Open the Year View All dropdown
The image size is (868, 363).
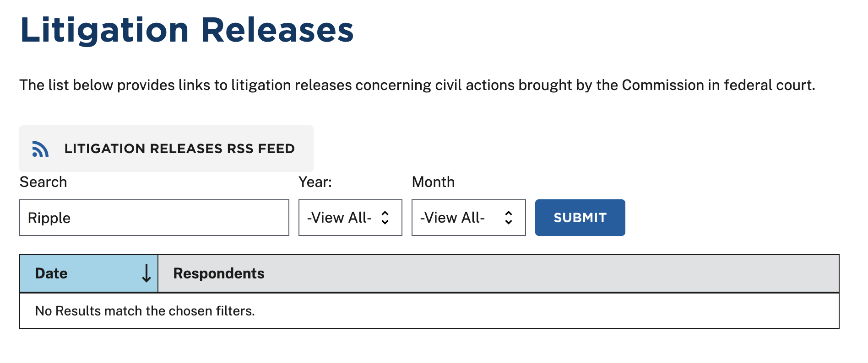pos(350,218)
